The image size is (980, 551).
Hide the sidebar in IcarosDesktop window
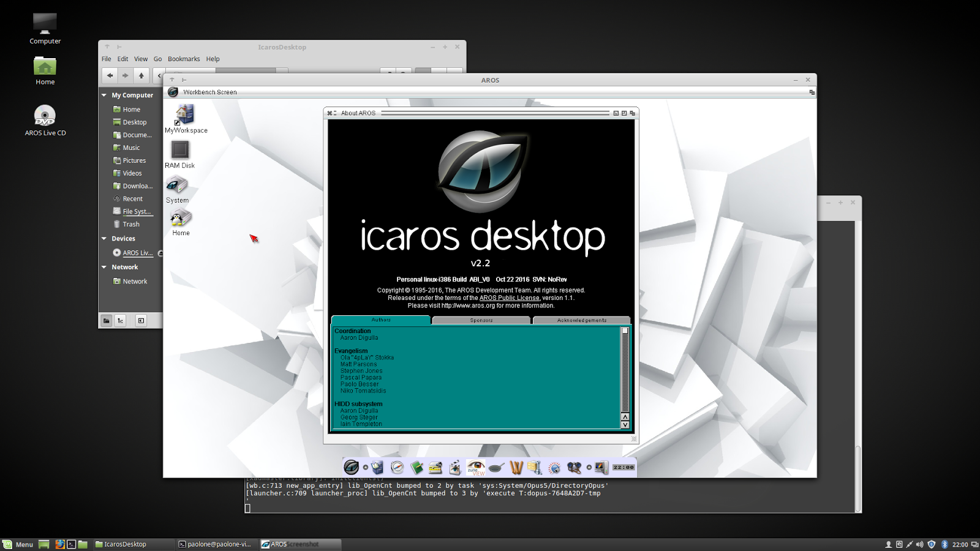(141, 320)
